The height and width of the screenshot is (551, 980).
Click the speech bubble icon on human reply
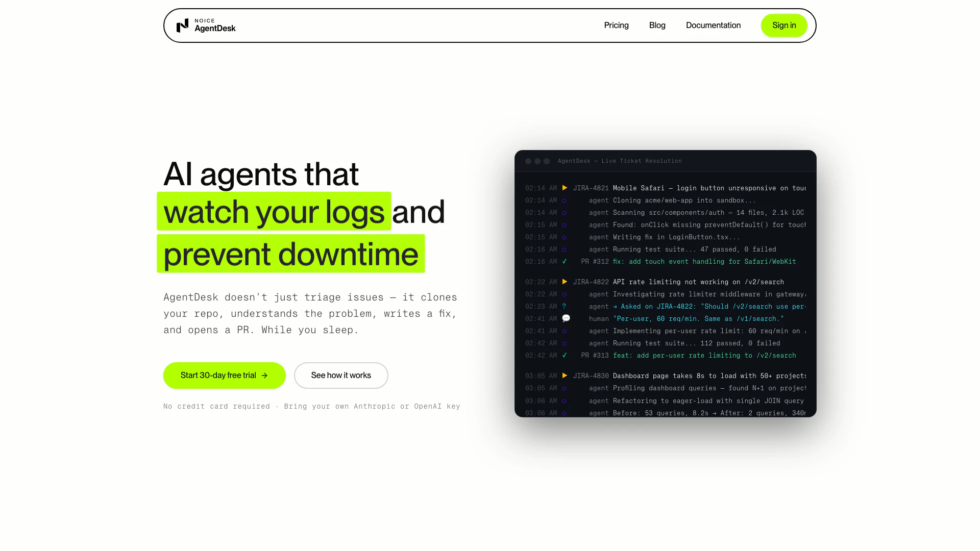click(x=566, y=318)
